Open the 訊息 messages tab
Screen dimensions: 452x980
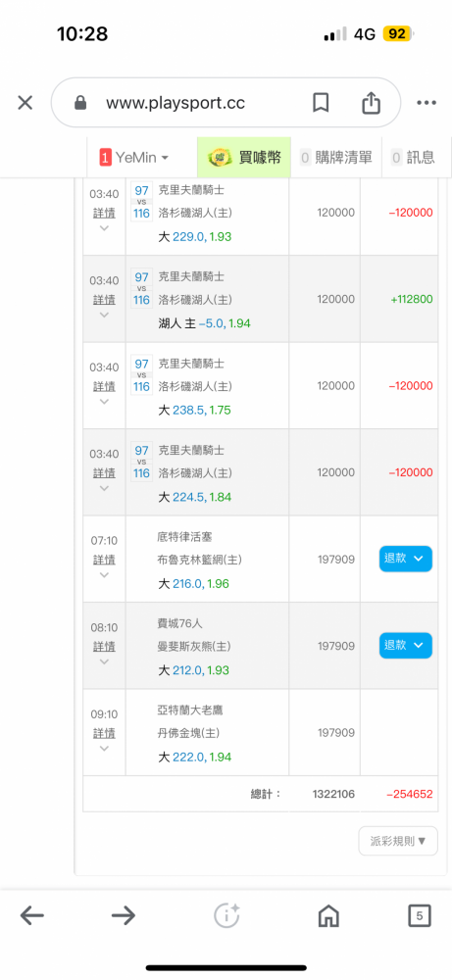(413, 158)
